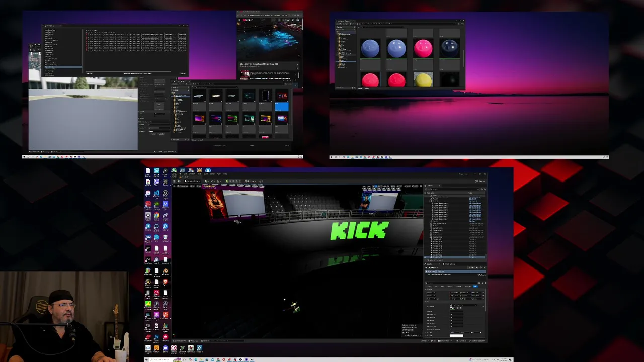The width and height of the screenshot is (644, 362).
Task: Open the File menu in Unreal Editor
Action: tap(180, 174)
